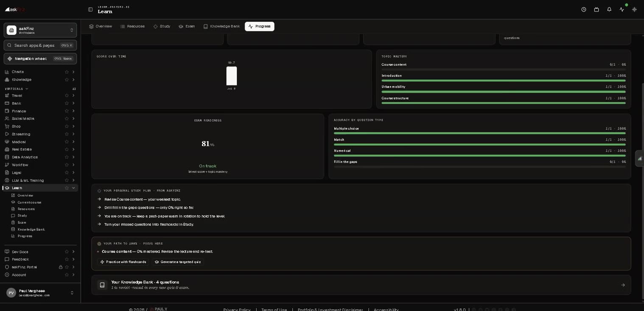644x311 pixels.
Task: Click the Medical heart icon in sidebar
Action: [7, 142]
